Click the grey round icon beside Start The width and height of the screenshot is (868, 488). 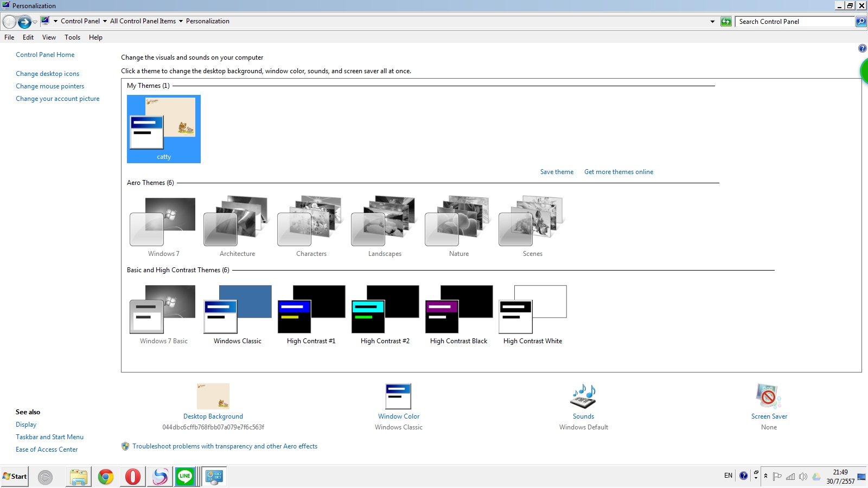coord(46,477)
